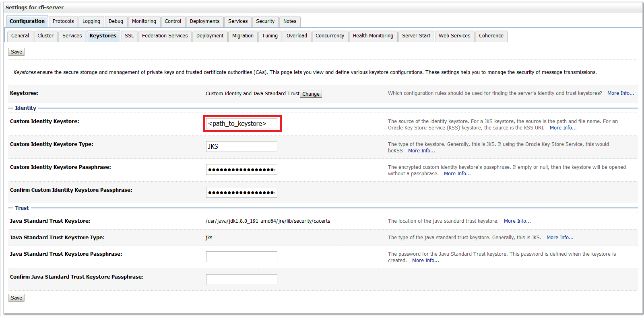The image size is (644, 316).
Task: Focus the Custom Identity Keystore path field
Action: pos(242,123)
